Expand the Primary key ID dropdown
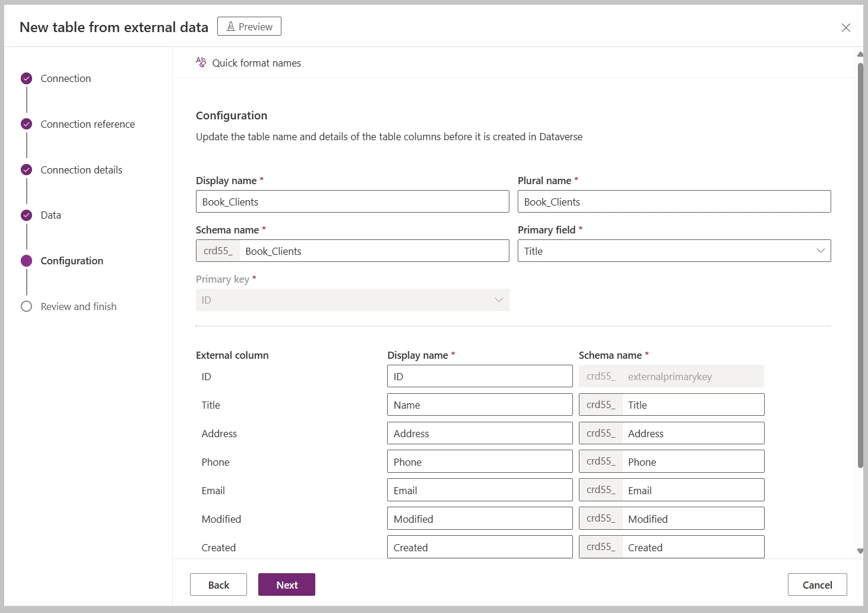The width and height of the screenshot is (868, 613). coord(352,300)
